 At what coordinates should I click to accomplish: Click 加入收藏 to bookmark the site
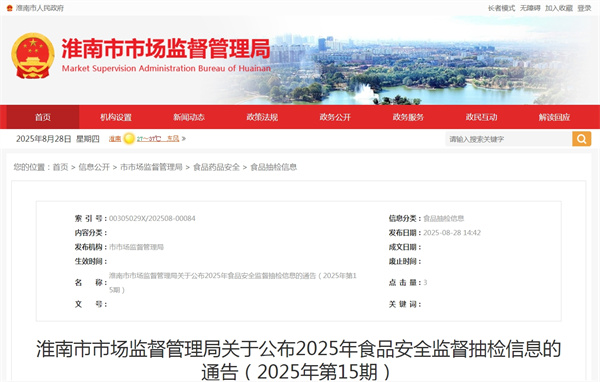click(x=559, y=8)
